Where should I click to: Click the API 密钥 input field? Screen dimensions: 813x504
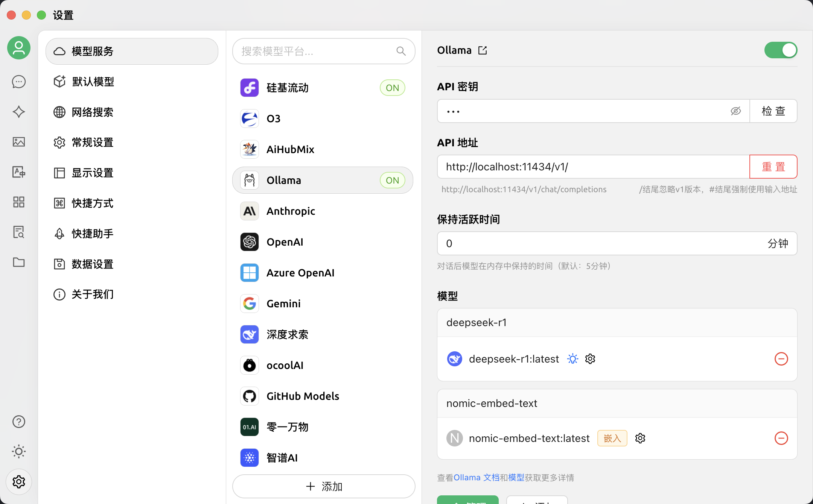(593, 111)
